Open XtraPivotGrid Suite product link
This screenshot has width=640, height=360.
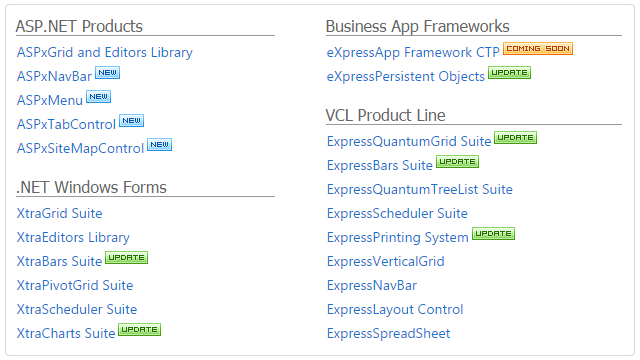click(75, 285)
